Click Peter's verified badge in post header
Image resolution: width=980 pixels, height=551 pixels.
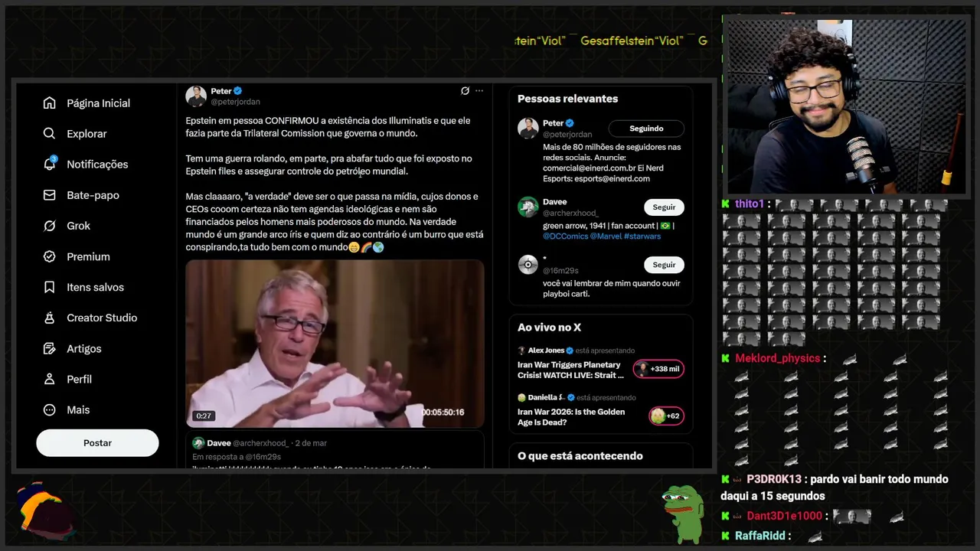click(238, 91)
